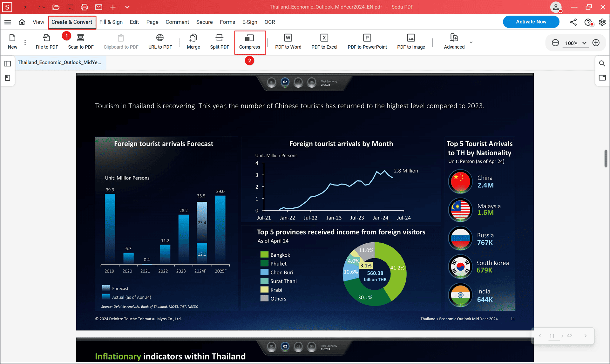Open the search panel magnifier icon
This screenshot has width=610, height=364.
pos(602,64)
